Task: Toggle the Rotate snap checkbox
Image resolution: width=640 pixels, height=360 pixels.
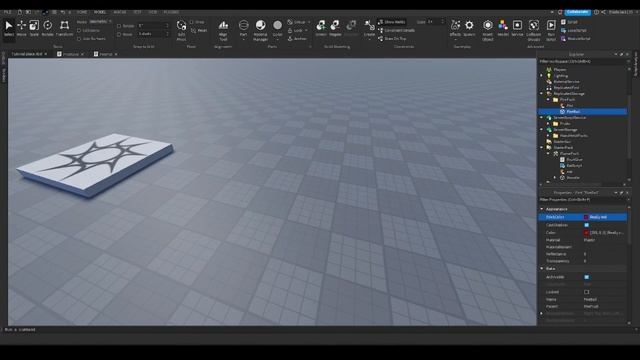Action: (x=119, y=26)
